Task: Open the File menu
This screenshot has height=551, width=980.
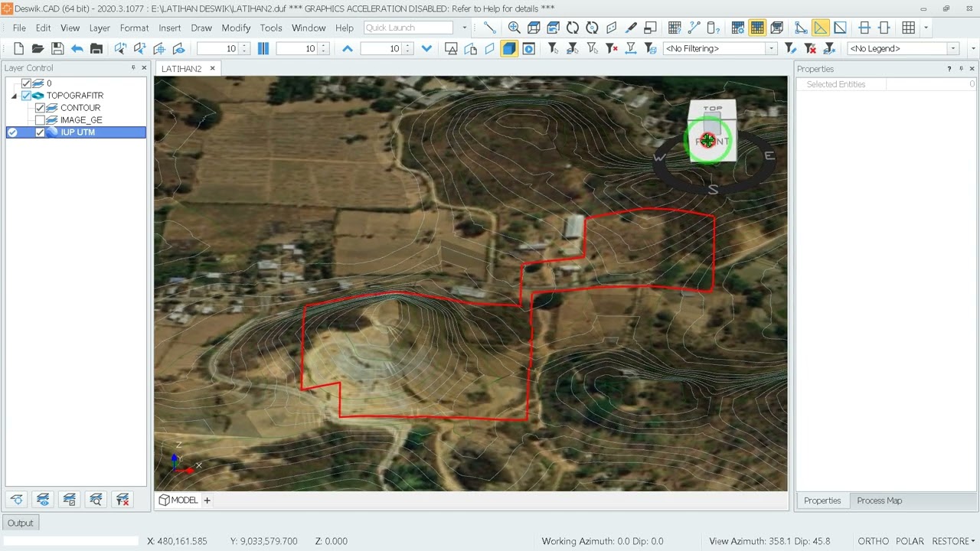Action: click(x=19, y=28)
